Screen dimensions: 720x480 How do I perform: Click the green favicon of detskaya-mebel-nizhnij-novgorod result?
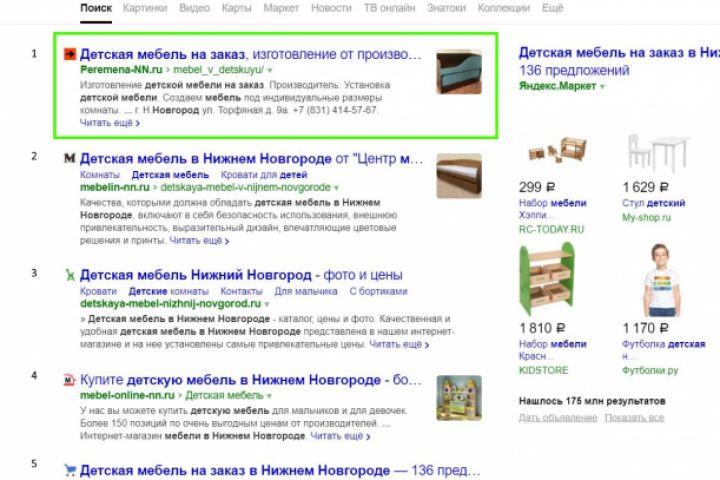point(70,275)
